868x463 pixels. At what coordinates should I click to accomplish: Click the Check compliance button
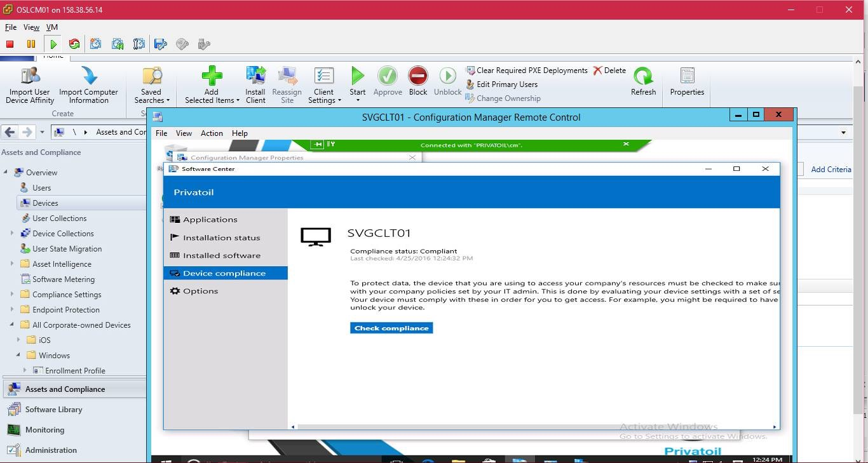click(391, 328)
